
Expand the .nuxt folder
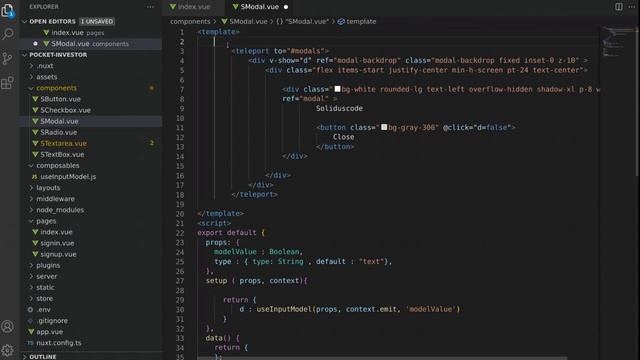(44, 66)
